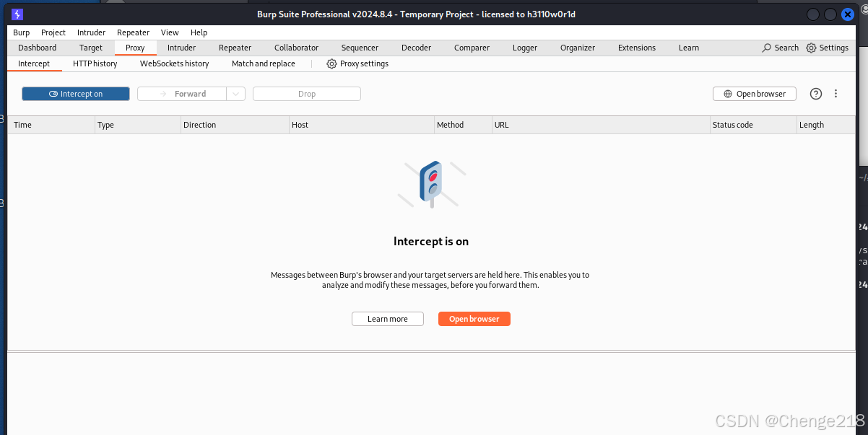Click the Drop button
Viewport: 868px width, 435px height.
click(307, 94)
